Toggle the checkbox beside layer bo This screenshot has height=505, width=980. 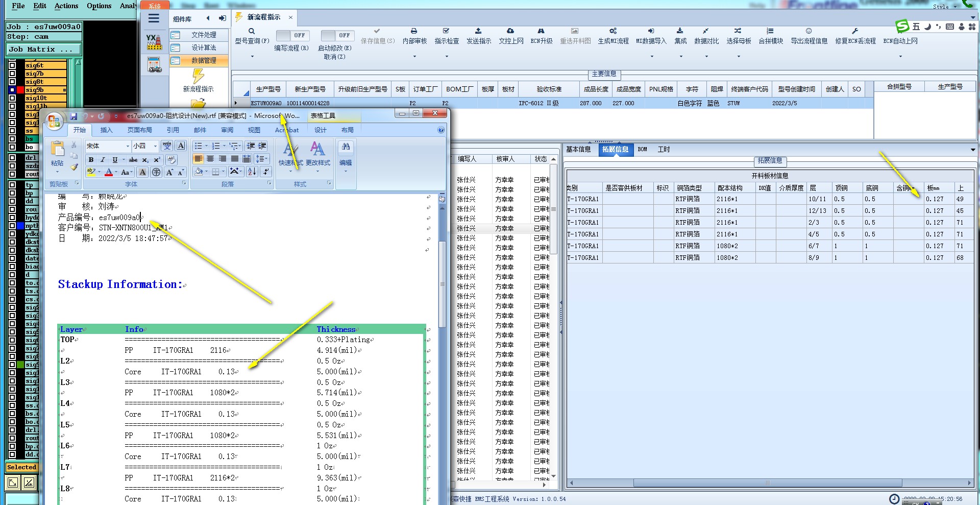coord(12,147)
